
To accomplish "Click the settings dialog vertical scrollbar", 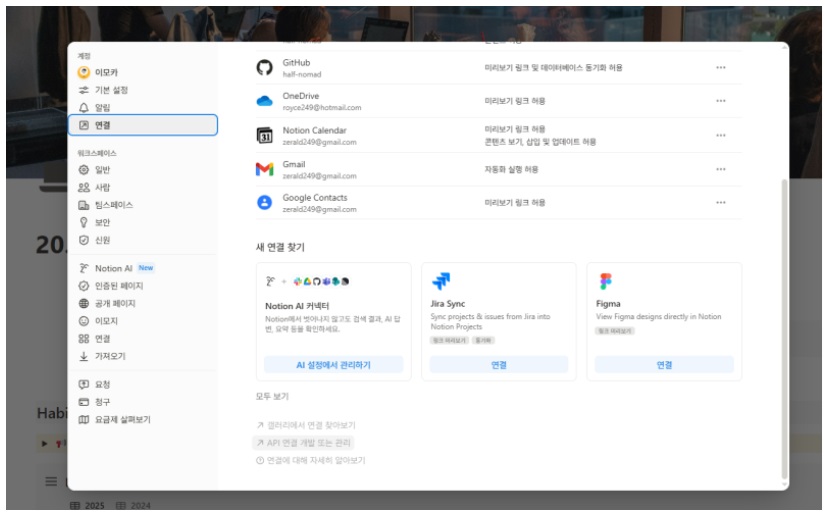I will [784, 329].
